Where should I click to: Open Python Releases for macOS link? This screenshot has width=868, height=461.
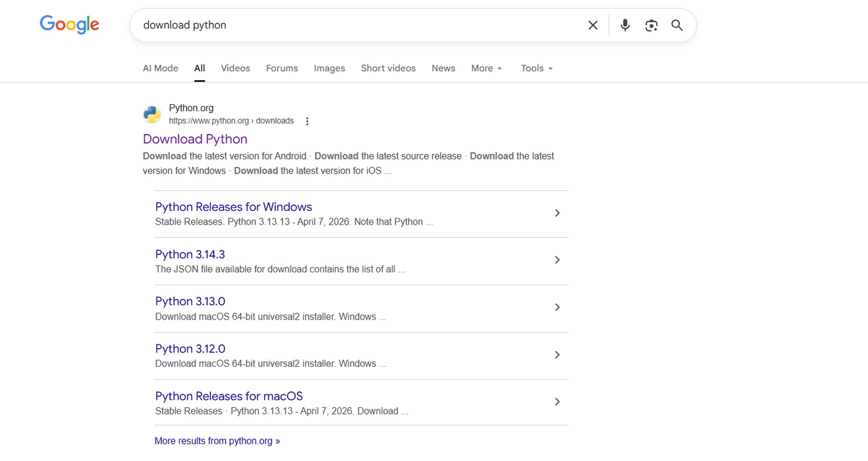pyautogui.click(x=229, y=396)
